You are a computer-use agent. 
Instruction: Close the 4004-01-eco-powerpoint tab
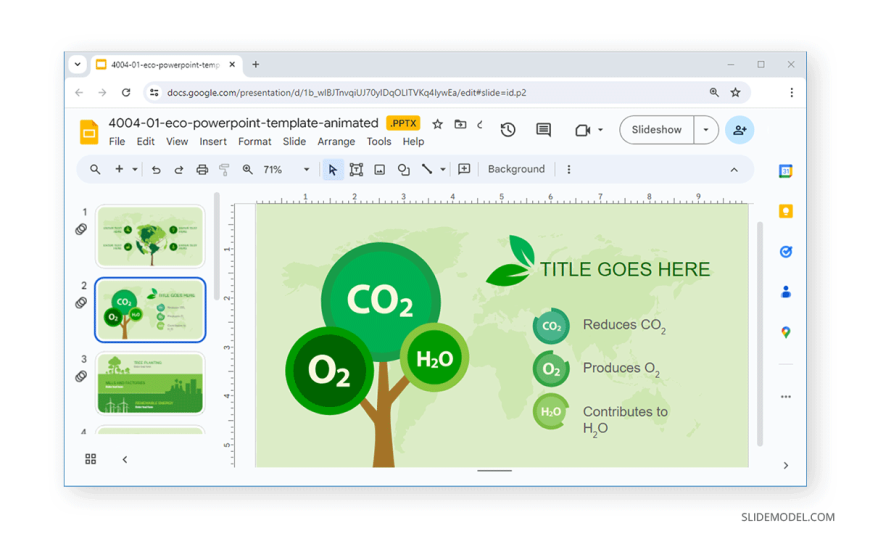pos(232,64)
